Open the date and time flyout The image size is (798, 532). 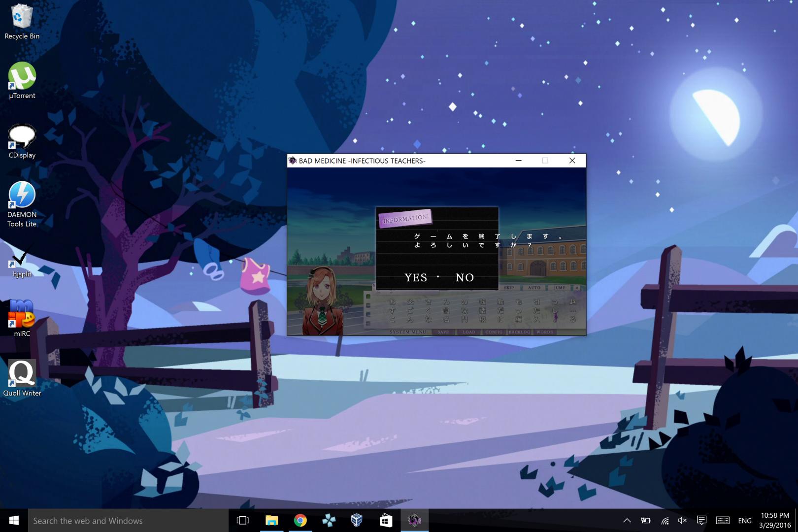(x=775, y=520)
